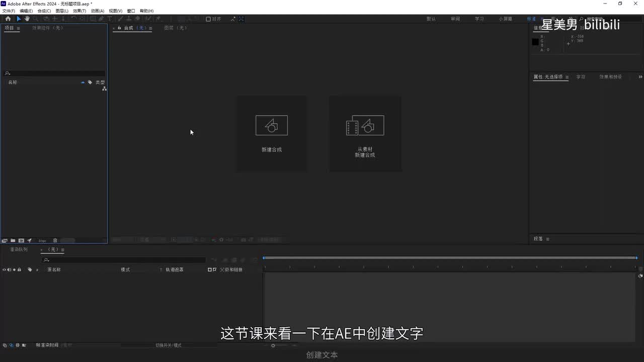This screenshot has height=362, width=644.
Task: Click the timeline label tag column icon
Action: pos(30,269)
